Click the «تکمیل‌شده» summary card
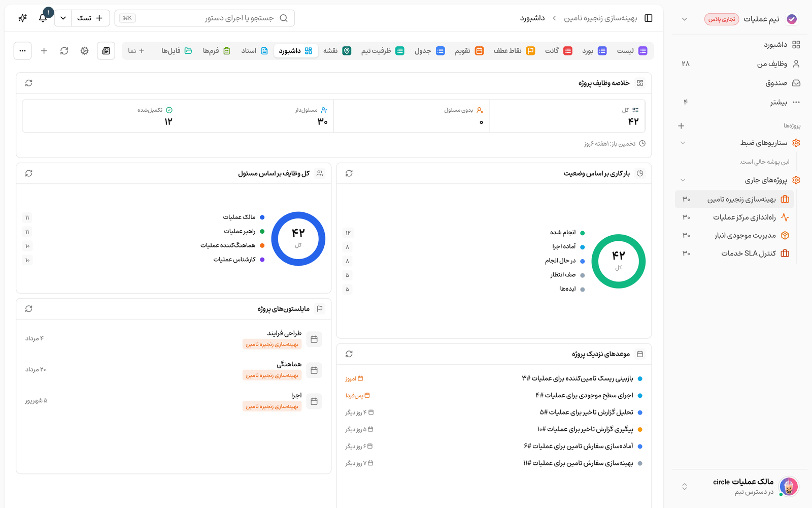 (100, 116)
